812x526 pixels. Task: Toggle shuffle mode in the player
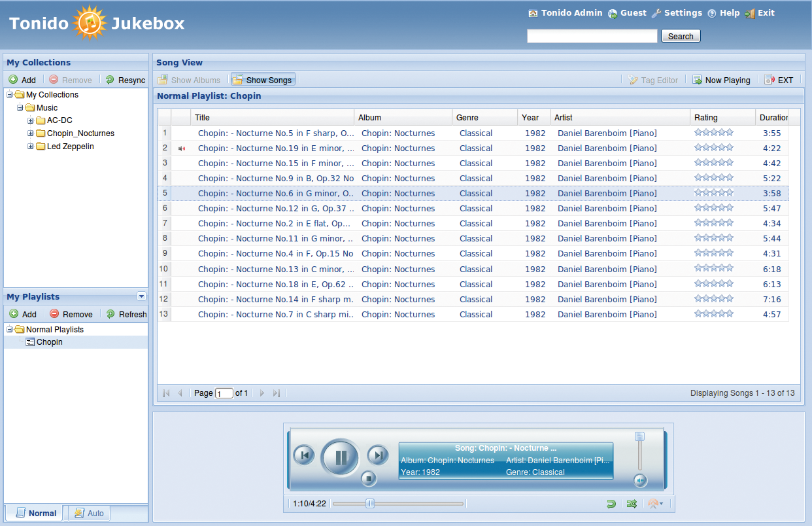click(x=632, y=504)
